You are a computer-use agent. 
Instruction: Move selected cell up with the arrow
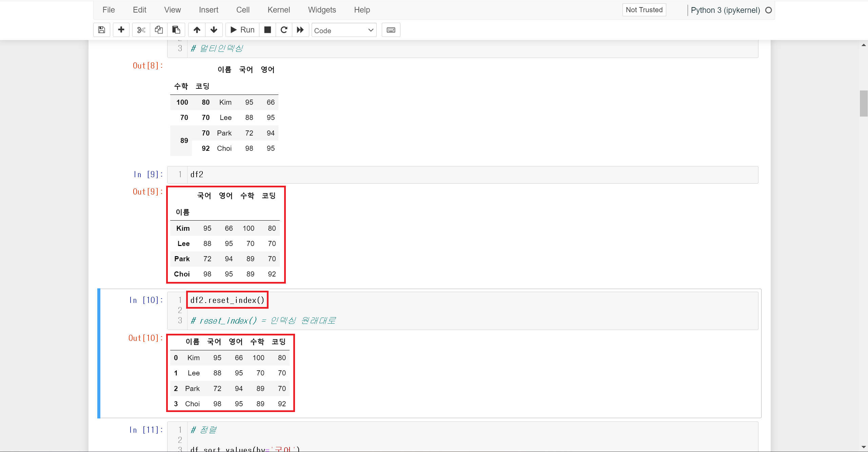[x=197, y=30]
